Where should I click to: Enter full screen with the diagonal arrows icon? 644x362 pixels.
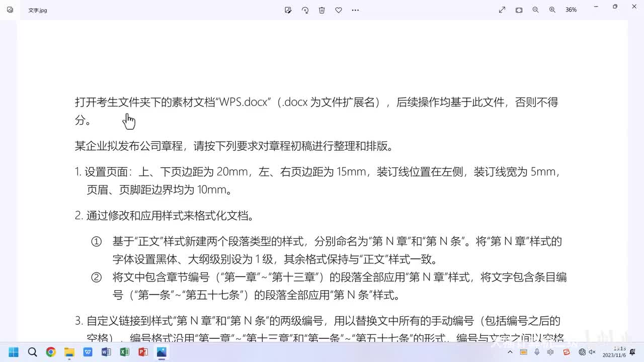[x=502, y=10]
